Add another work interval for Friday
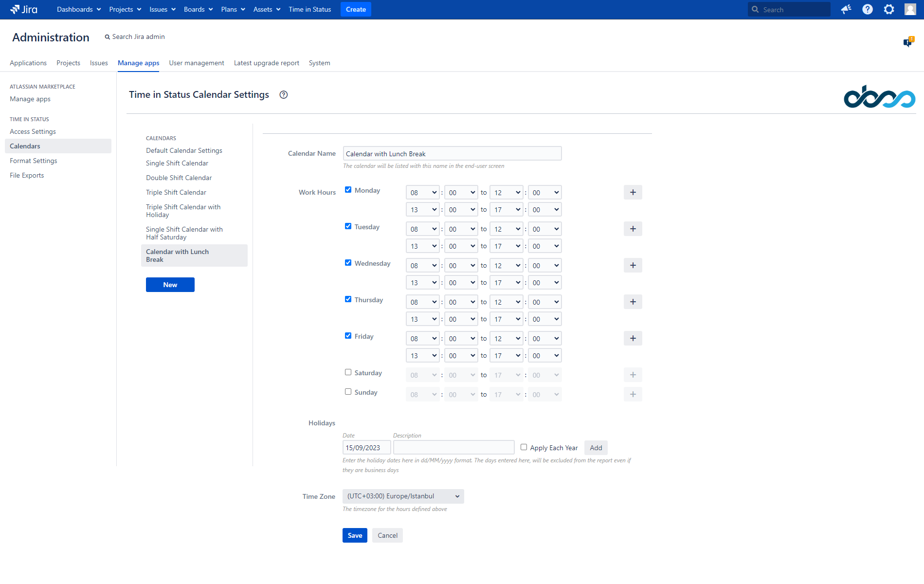 click(633, 338)
